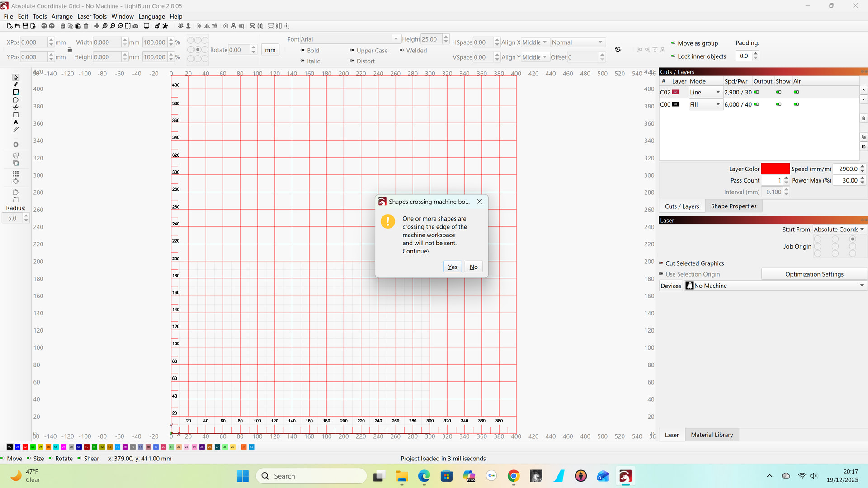Toggle Cut Selected Graphics option
This screenshot has height=488, width=868.
661,263
